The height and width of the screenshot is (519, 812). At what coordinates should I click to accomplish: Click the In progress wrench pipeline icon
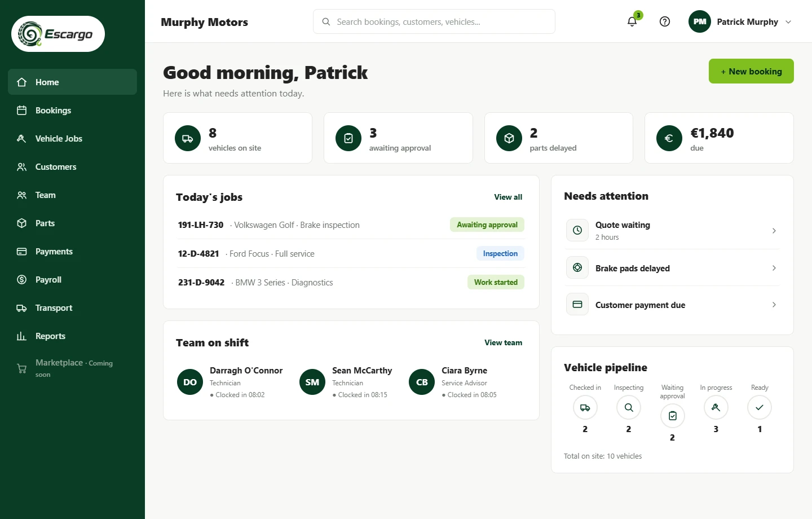pyautogui.click(x=716, y=407)
